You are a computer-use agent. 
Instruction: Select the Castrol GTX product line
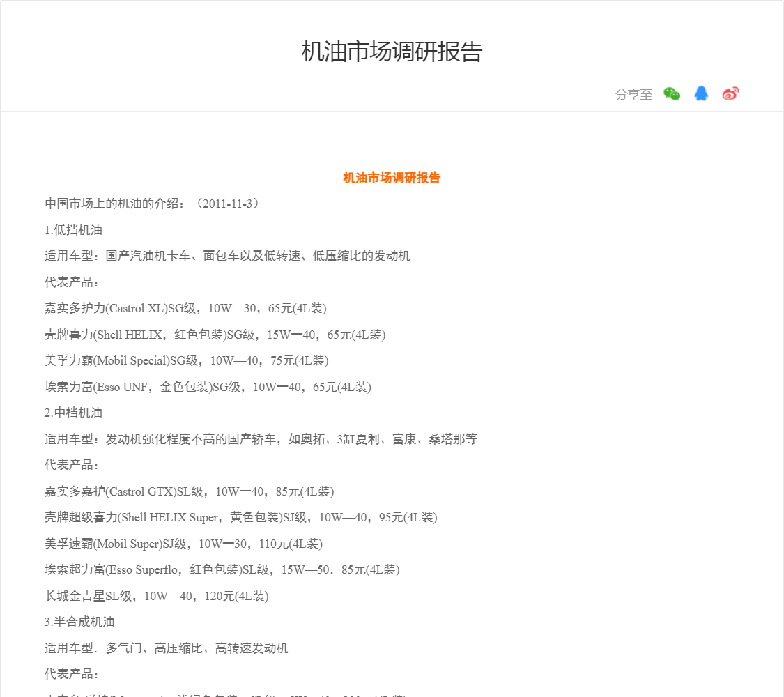point(189,491)
